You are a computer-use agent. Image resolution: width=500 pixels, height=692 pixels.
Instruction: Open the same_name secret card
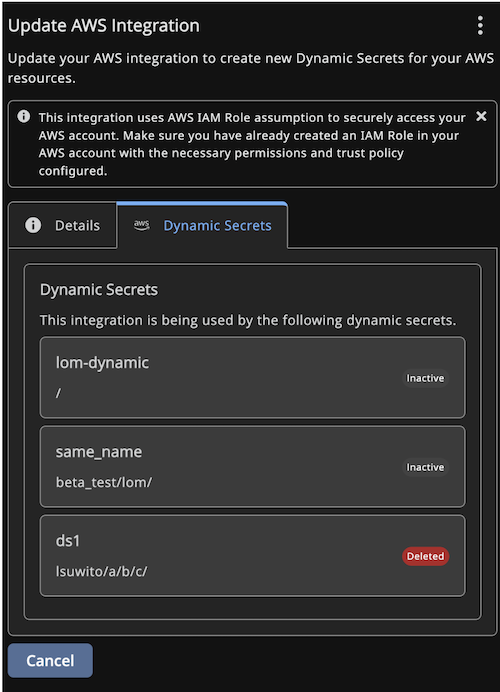tap(252, 466)
